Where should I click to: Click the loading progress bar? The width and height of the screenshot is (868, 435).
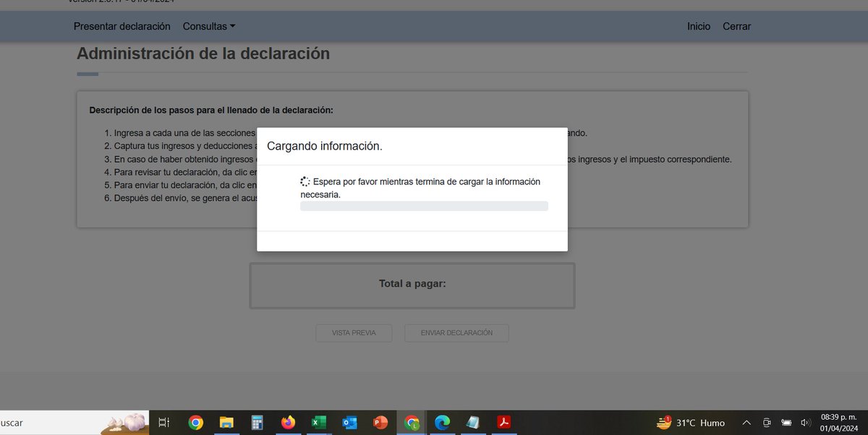point(424,206)
